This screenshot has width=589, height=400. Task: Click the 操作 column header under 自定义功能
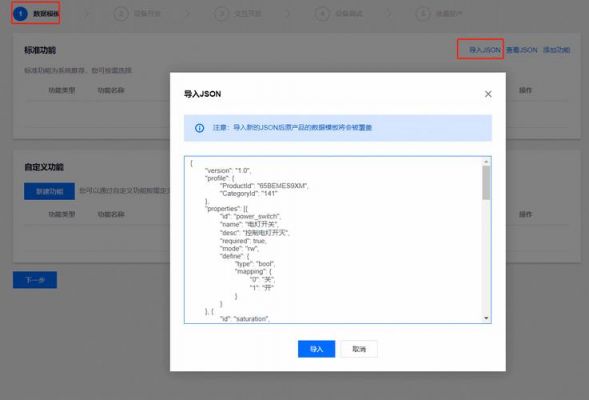point(525,214)
